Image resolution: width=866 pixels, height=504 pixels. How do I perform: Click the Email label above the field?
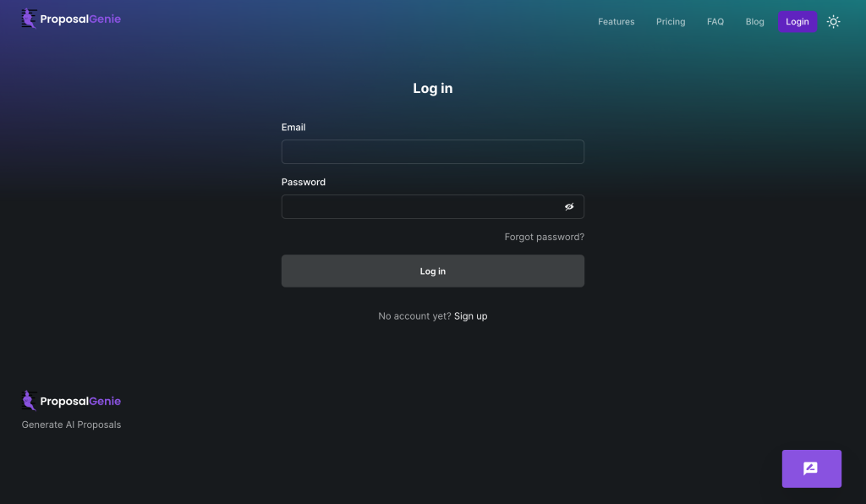click(293, 128)
